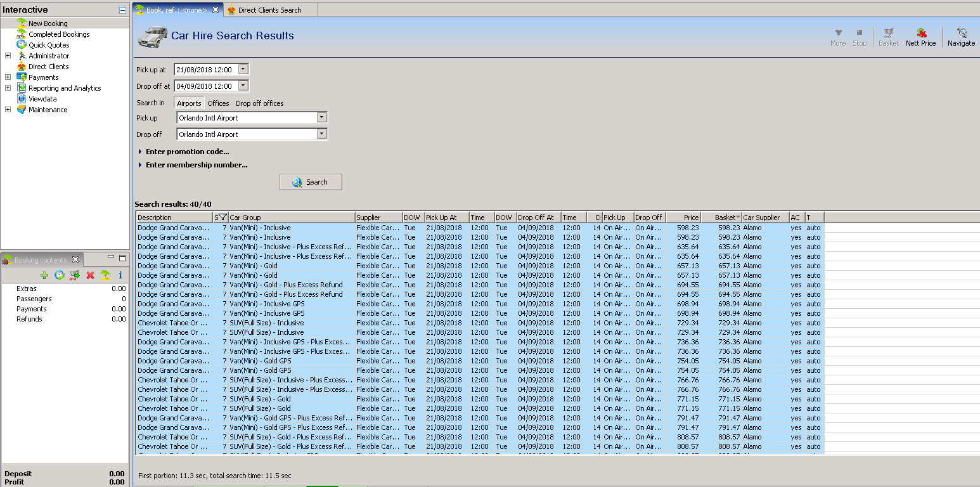Collapse the Interactive panel with minus icon

[122, 10]
